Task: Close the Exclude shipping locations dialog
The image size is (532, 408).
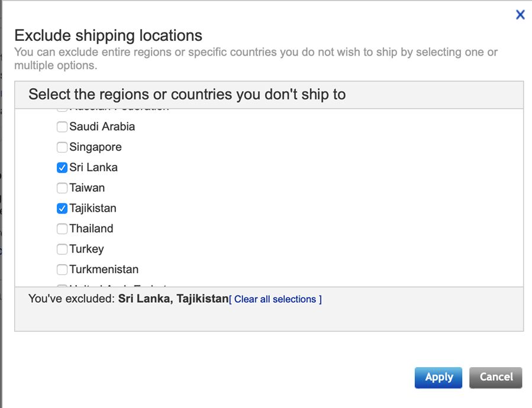Action: tap(520, 15)
